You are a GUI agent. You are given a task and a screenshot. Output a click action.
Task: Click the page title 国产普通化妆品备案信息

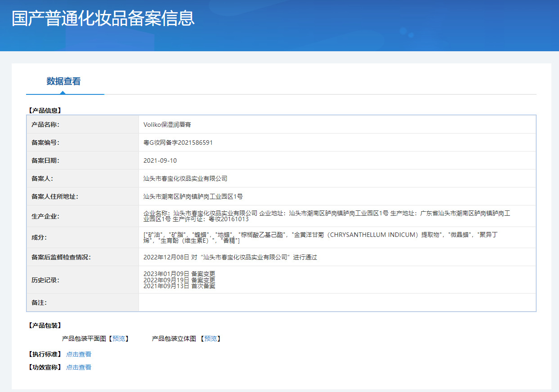(103, 19)
